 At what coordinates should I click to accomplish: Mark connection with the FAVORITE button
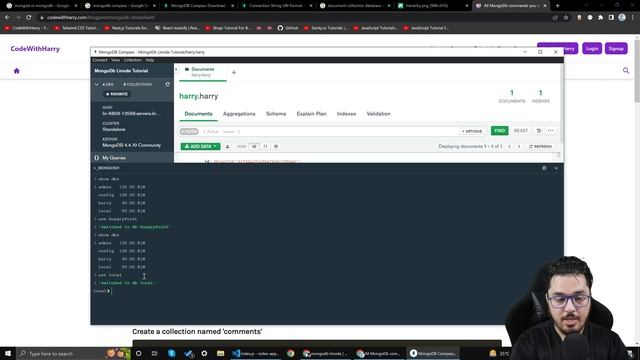tap(117, 94)
